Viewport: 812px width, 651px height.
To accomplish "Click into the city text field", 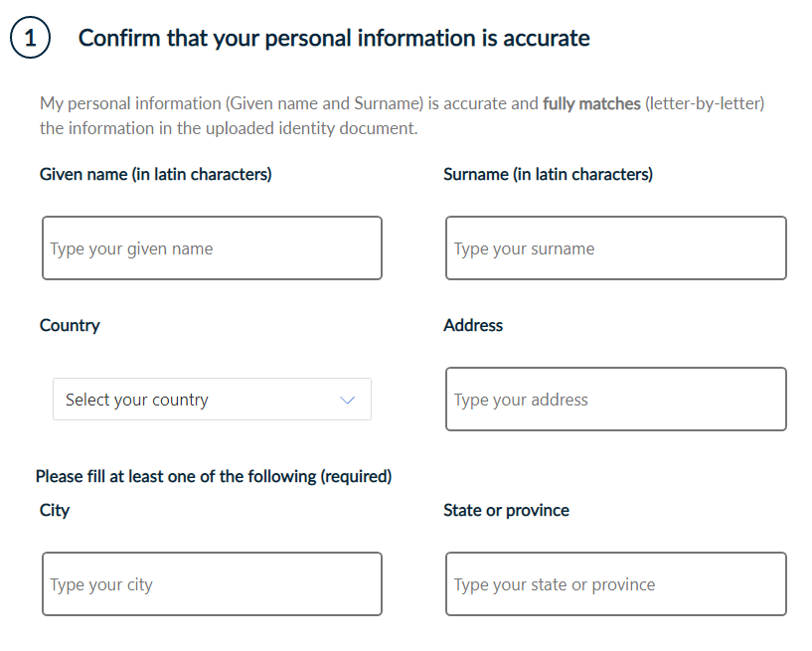I will pos(212,584).
